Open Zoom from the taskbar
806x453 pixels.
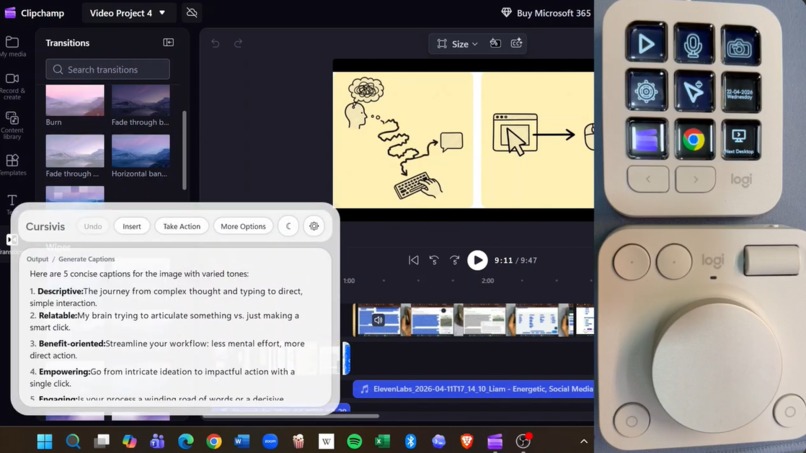(270, 441)
